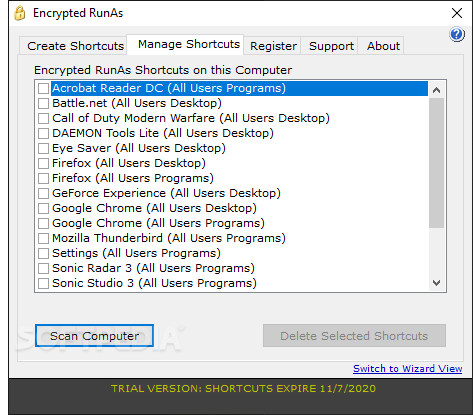The image size is (473, 415).
Task: Highlight Call of Duty Modern Warfare row text
Action: (191, 118)
